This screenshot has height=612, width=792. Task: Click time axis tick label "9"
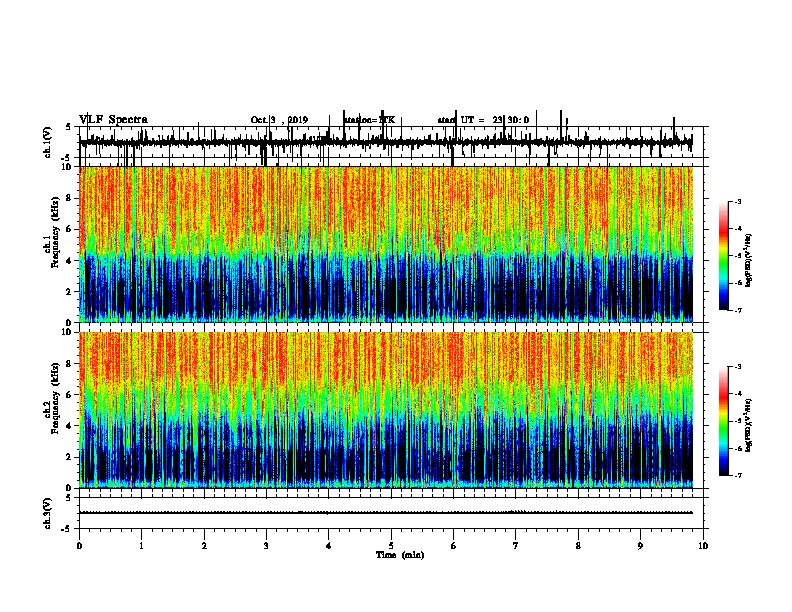[x=640, y=546]
